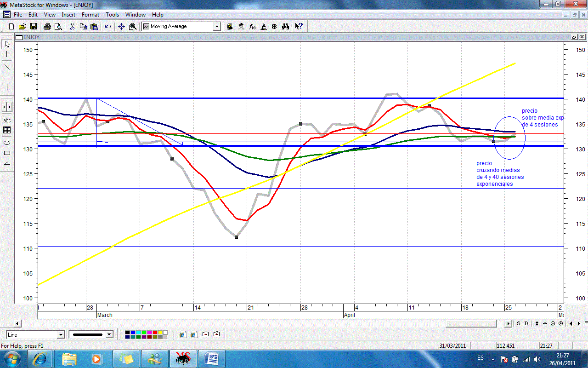Click the horizontal scrollbar right arrow
588x368 pixels.
pyautogui.click(x=509, y=324)
